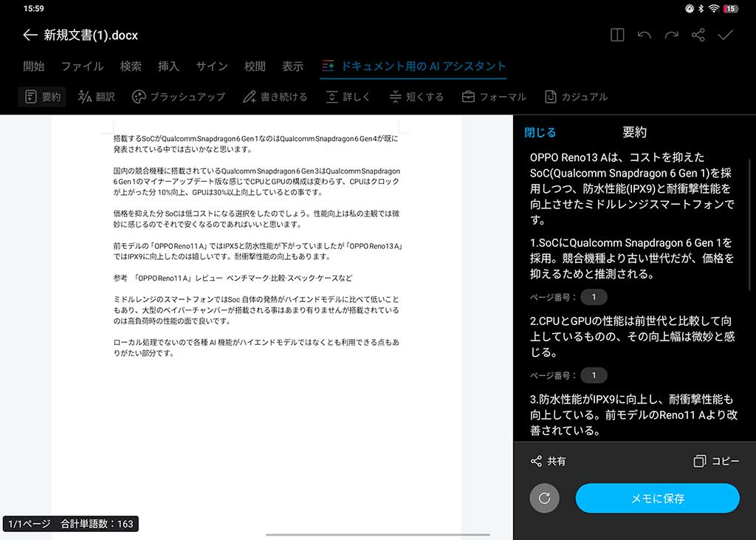Click the 合計単語数：163 word count indicator
The image size is (756, 540).
pyautogui.click(x=97, y=524)
